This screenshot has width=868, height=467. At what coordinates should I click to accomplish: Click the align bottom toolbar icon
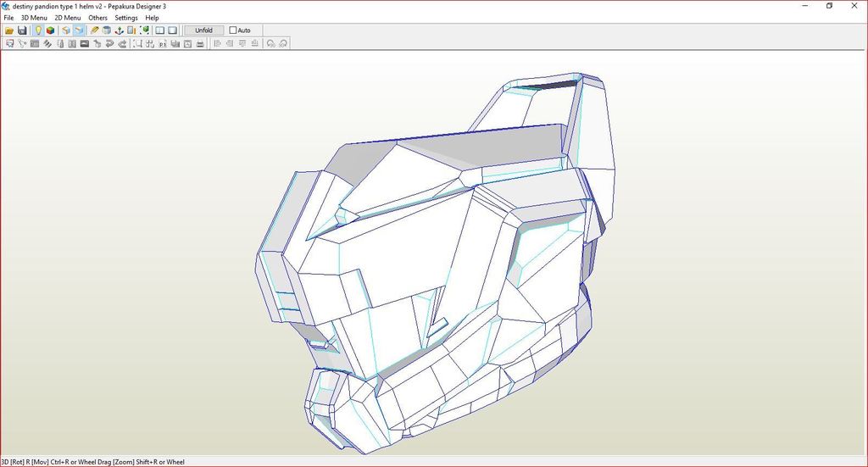(x=254, y=44)
